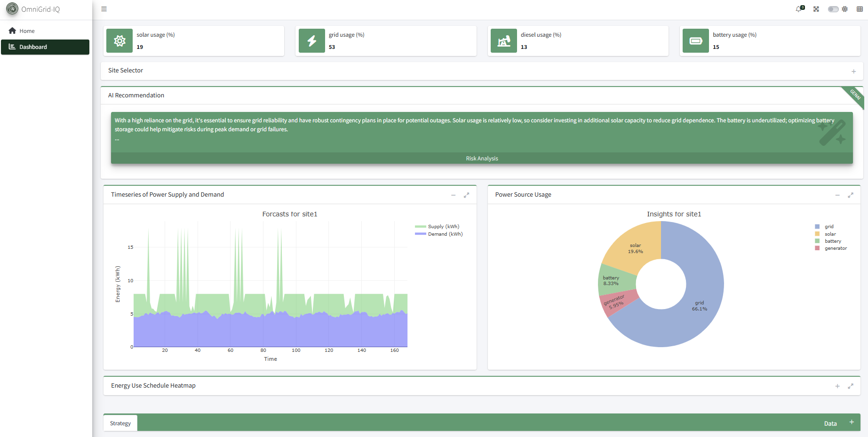Toggle Demand (kWh) series in the legend
The height and width of the screenshot is (437, 868).
tap(439, 234)
